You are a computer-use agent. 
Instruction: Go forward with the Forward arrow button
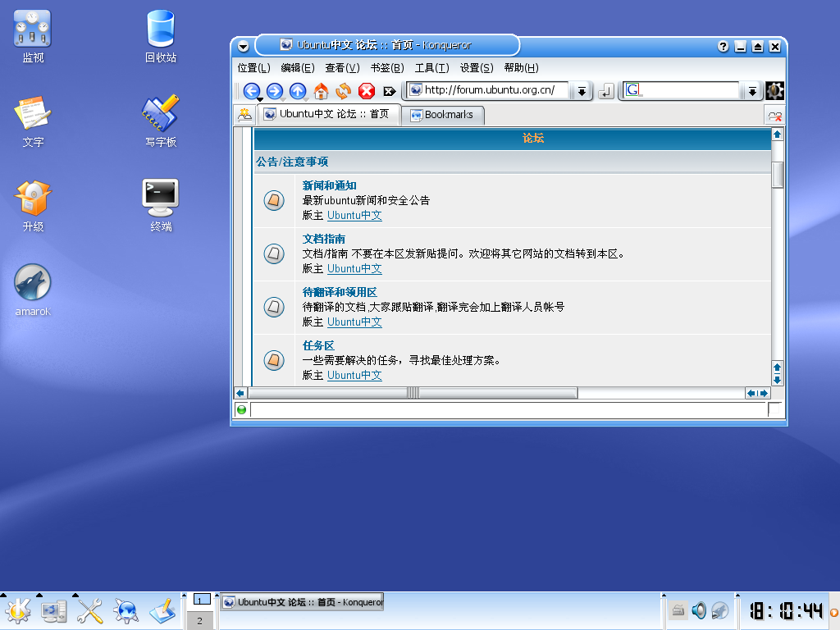click(275, 90)
